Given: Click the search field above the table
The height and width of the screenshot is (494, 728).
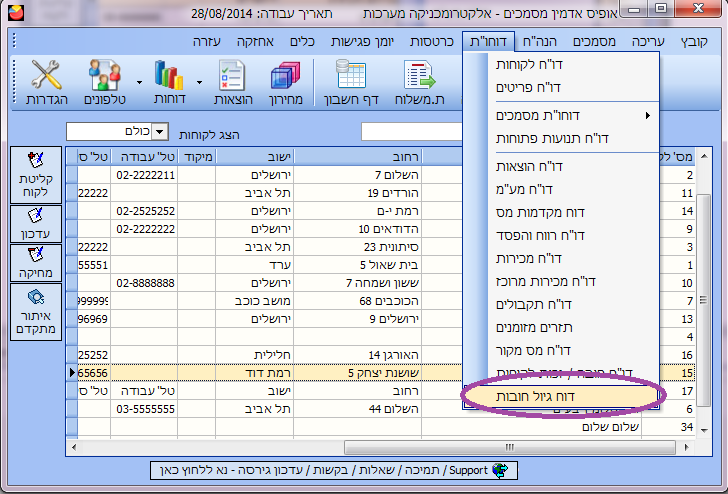Looking at the screenshot, I should 412,132.
